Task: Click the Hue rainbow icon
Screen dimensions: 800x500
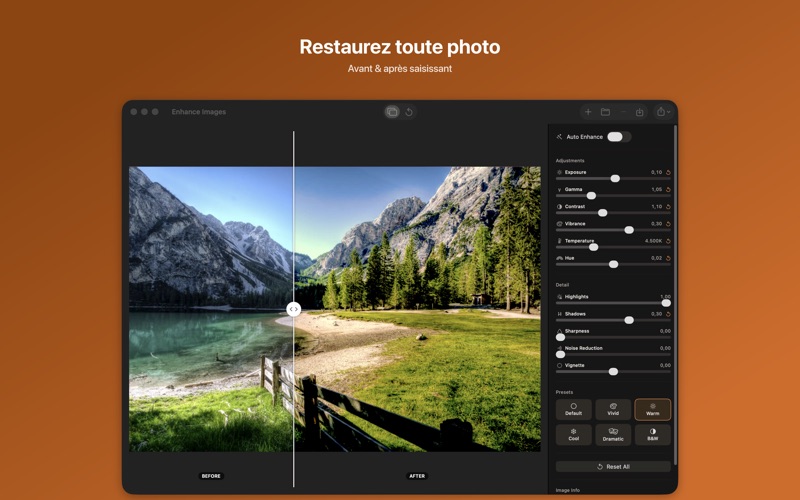Action: pyautogui.click(x=559, y=258)
